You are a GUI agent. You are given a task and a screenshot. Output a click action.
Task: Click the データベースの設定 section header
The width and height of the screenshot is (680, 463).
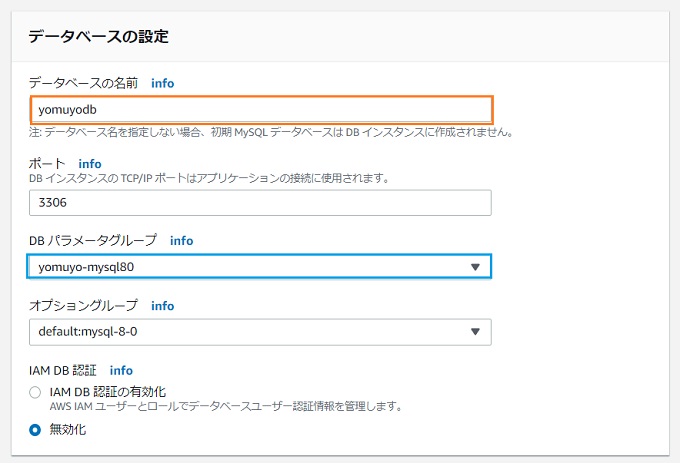[x=98, y=36]
